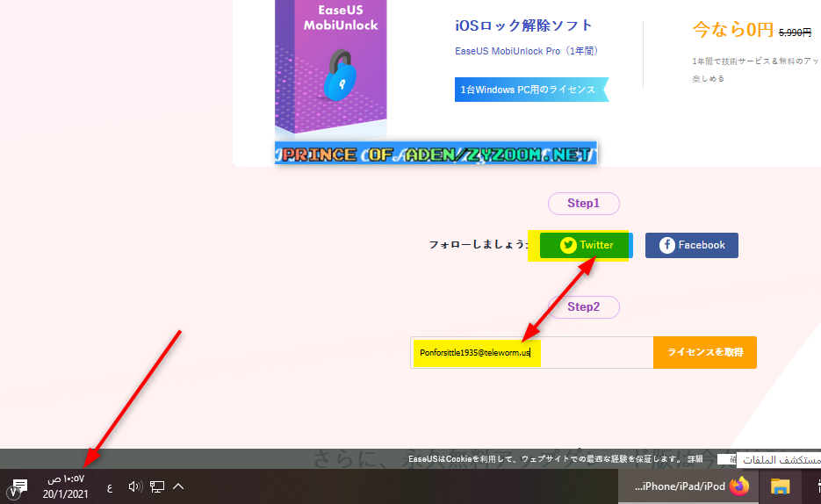Open File Explorer from the taskbar
Screen dimensions: 821x504
pyautogui.click(x=780, y=486)
